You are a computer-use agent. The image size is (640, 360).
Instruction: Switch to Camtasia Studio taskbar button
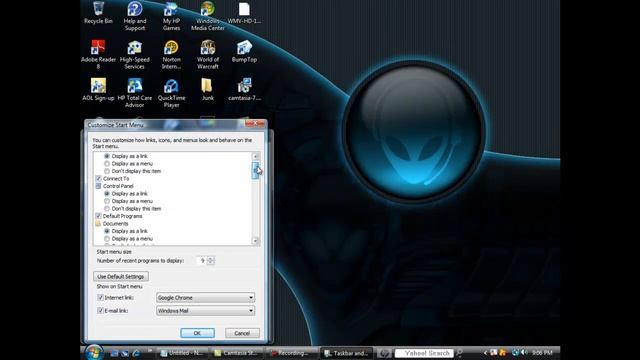(x=237, y=353)
